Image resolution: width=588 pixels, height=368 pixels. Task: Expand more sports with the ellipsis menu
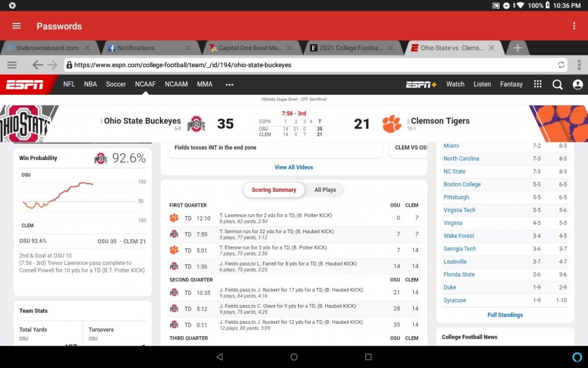tap(229, 84)
